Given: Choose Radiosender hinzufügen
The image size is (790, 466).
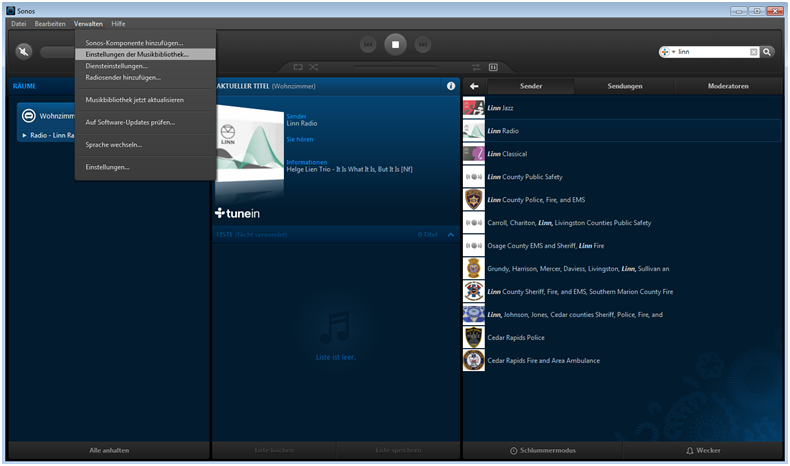Looking at the screenshot, I should pyautogui.click(x=145, y=78).
